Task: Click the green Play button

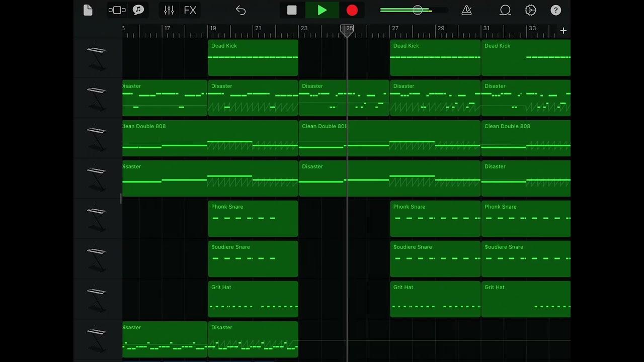Action: click(322, 10)
